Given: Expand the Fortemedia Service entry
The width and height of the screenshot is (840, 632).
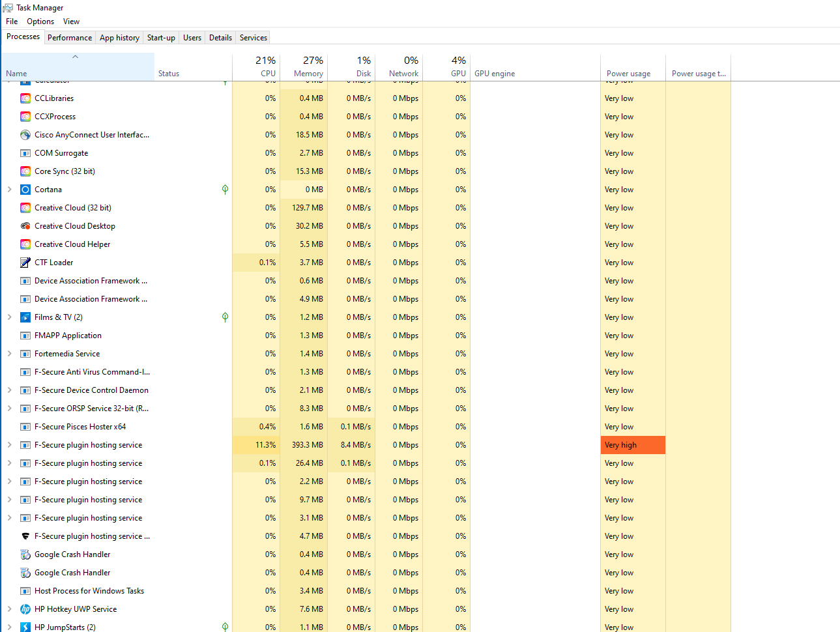Looking at the screenshot, I should tap(9, 354).
